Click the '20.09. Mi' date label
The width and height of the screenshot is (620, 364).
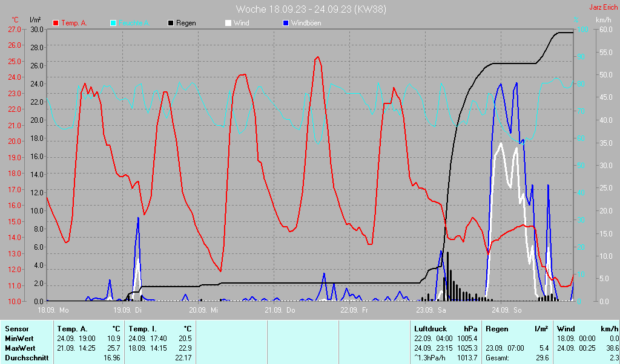[203, 310]
